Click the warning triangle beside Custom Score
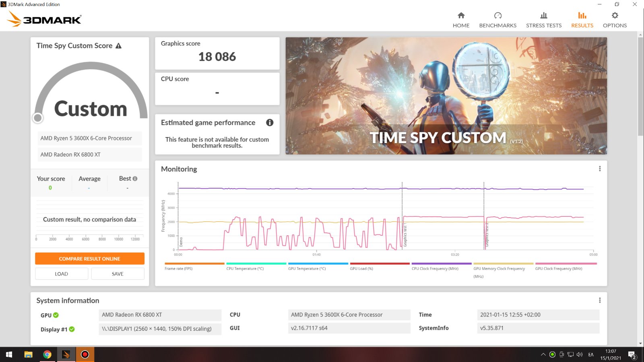 click(x=118, y=46)
